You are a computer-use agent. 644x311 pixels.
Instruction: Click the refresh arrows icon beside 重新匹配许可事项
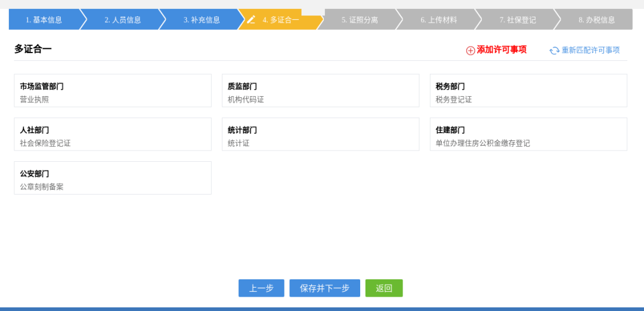coord(555,51)
